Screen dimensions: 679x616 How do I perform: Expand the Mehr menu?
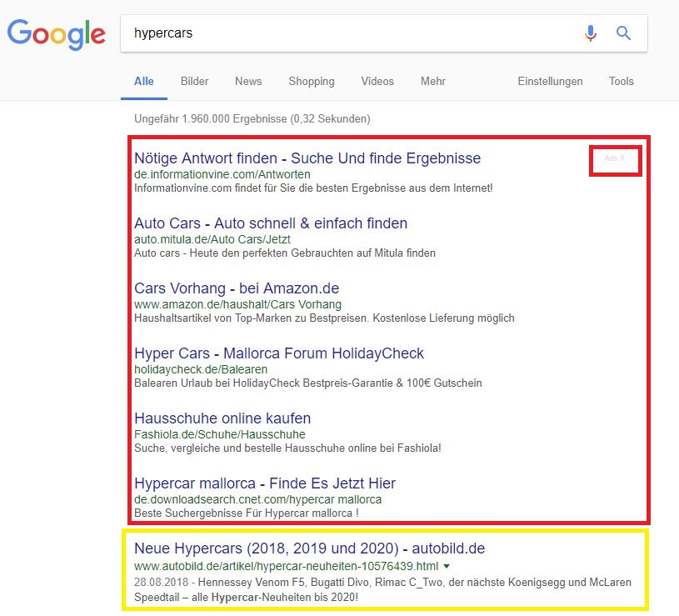pyautogui.click(x=433, y=82)
